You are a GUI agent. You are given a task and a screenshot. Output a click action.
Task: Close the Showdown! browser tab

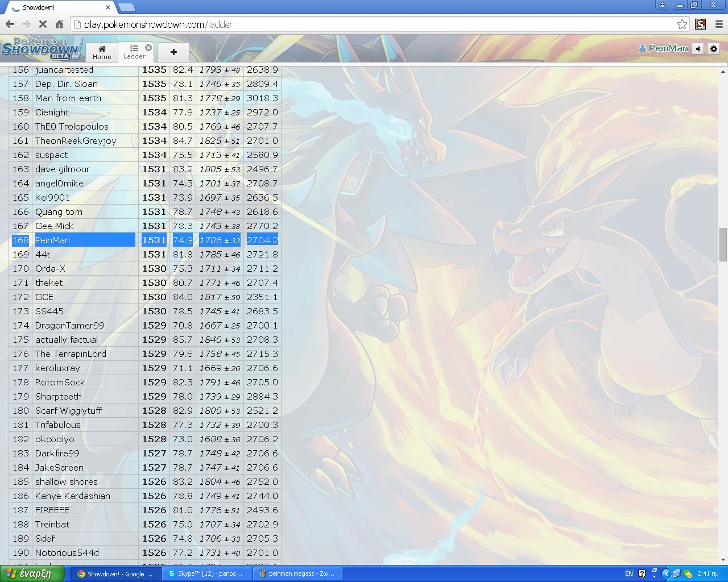108,7
